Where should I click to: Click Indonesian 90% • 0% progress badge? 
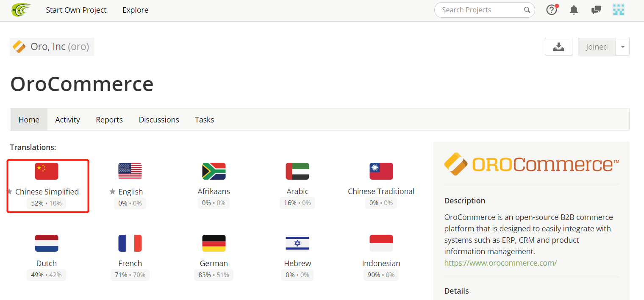coord(381,275)
